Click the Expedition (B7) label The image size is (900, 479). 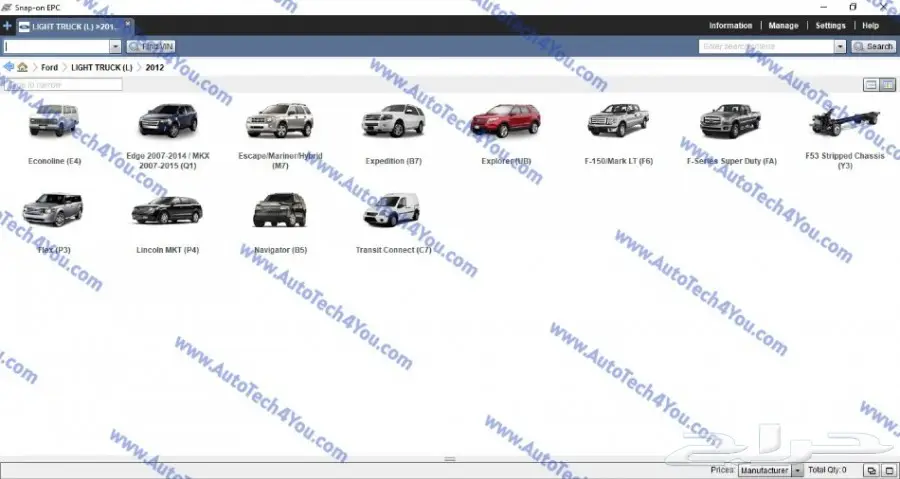(x=394, y=161)
